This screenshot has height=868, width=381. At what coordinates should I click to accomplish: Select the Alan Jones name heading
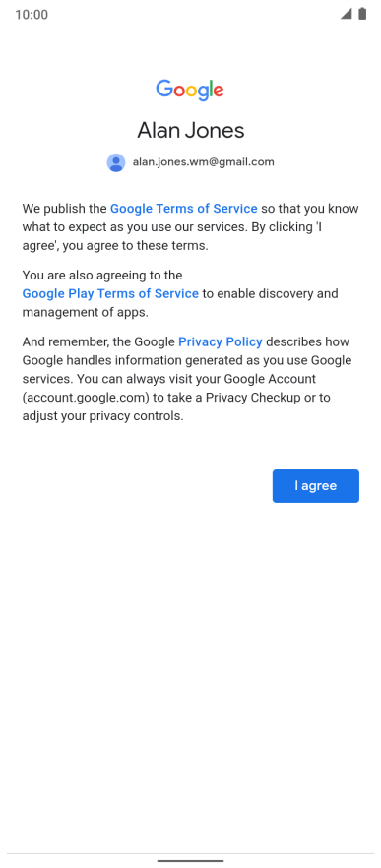[191, 131]
